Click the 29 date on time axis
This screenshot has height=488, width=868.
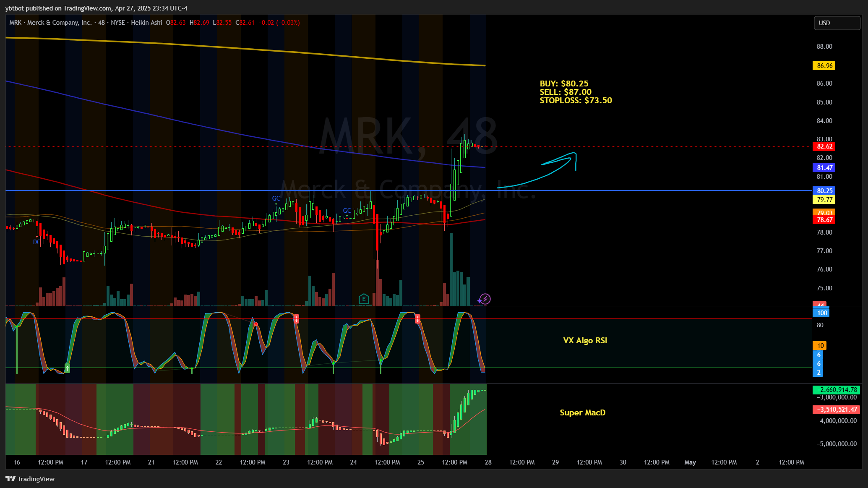[555, 462]
